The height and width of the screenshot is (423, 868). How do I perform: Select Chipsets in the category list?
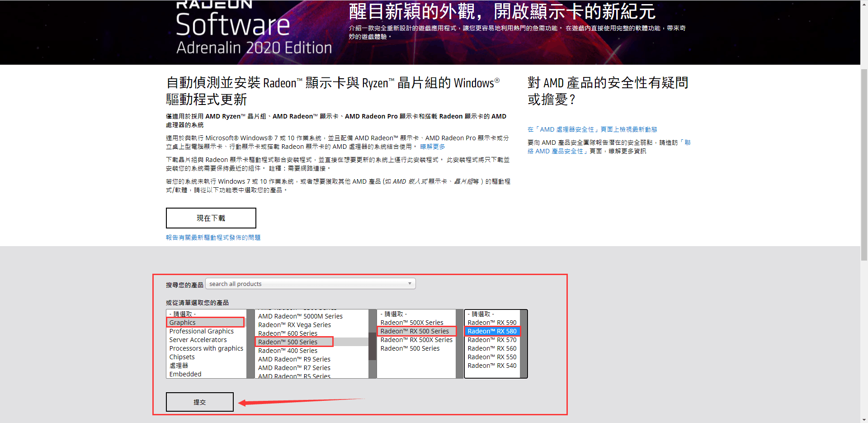(x=206, y=357)
